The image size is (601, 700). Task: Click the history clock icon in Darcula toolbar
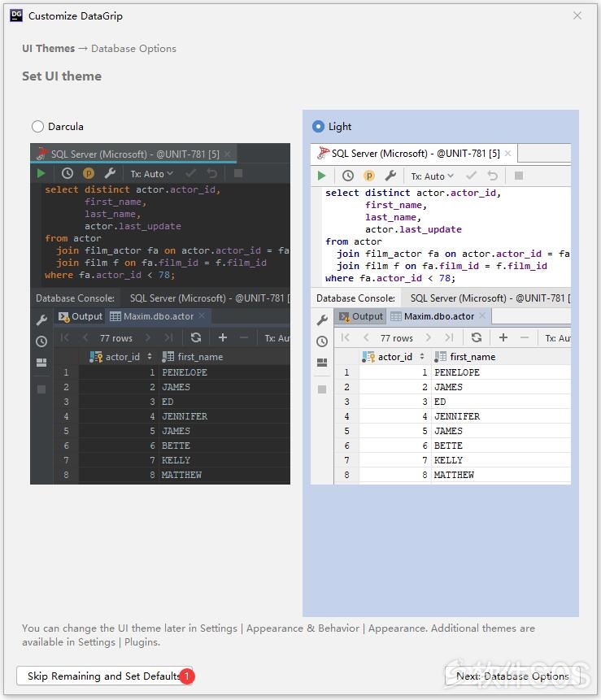(68, 173)
